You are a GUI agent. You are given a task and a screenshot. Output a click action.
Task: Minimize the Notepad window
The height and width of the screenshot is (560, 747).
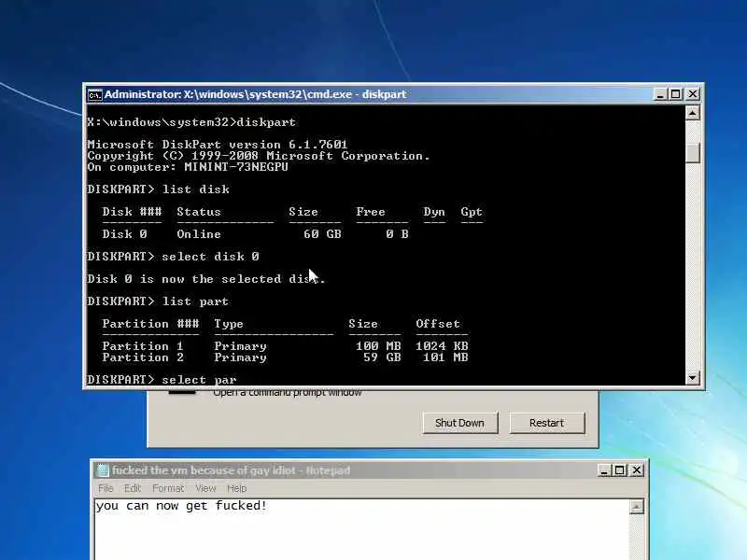pyautogui.click(x=603, y=470)
